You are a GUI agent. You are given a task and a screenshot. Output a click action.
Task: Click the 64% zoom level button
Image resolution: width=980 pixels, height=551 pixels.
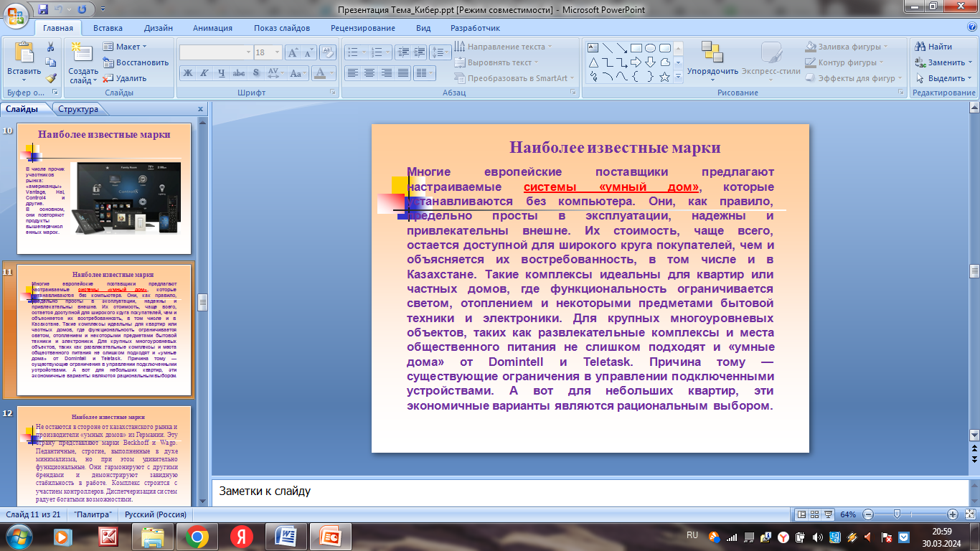(x=848, y=514)
